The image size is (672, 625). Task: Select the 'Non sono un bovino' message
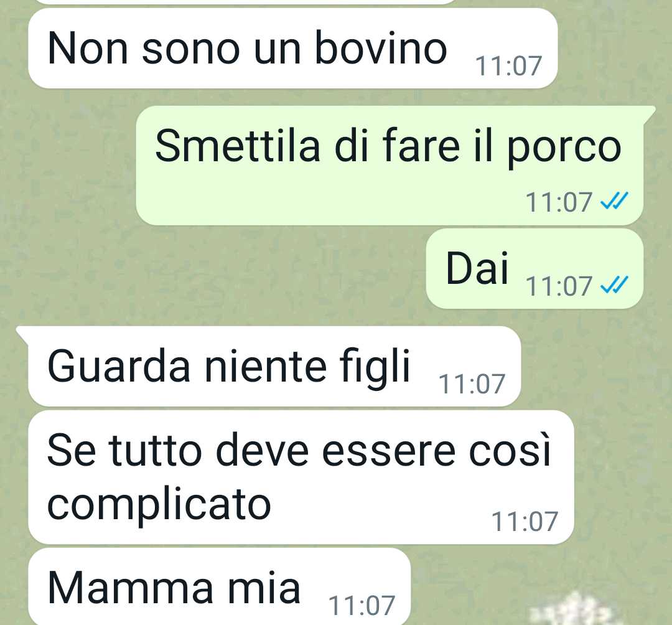[292, 49]
